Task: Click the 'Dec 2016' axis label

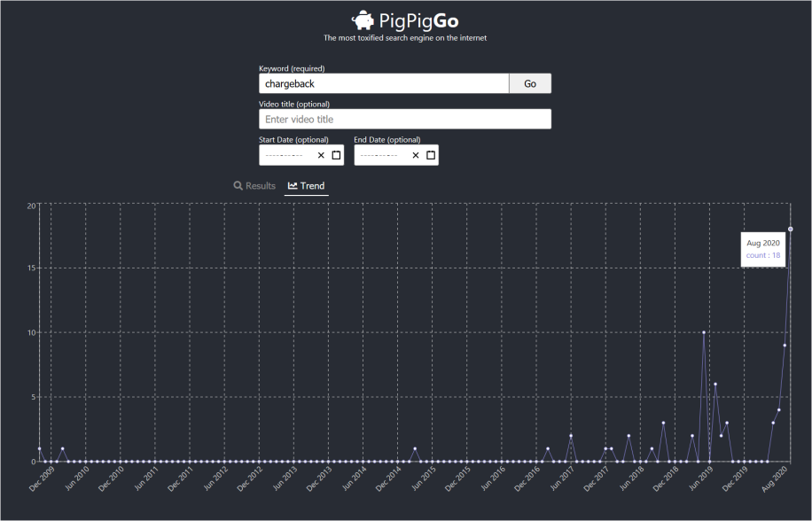Action: (x=527, y=478)
